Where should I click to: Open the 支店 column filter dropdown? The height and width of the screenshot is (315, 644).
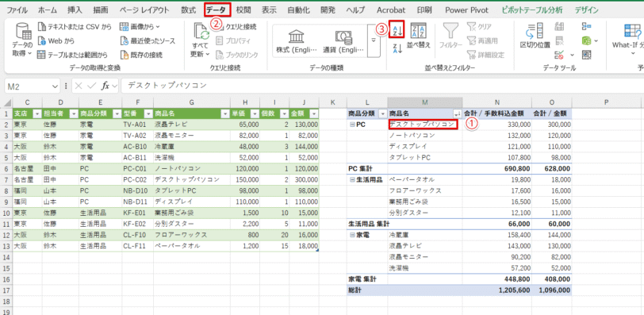37,113
